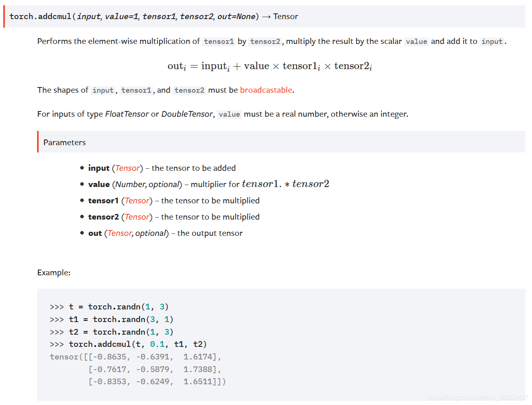
Task: Click the 'DoubleTensor' italic text
Action: pyautogui.click(x=187, y=114)
